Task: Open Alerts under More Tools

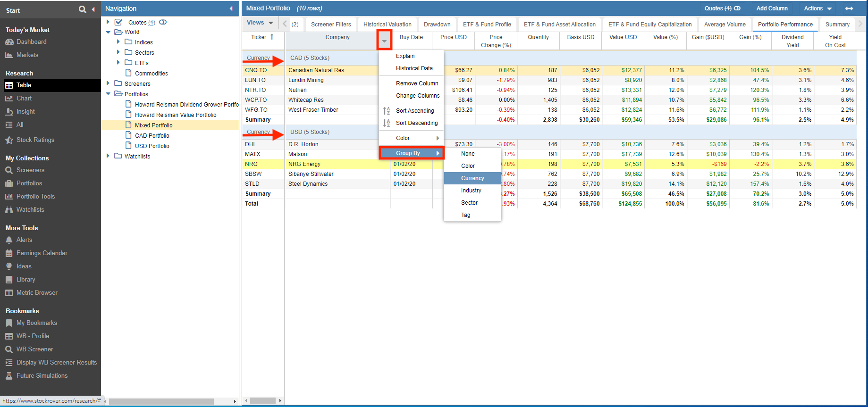Action: (x=24, y=240)
